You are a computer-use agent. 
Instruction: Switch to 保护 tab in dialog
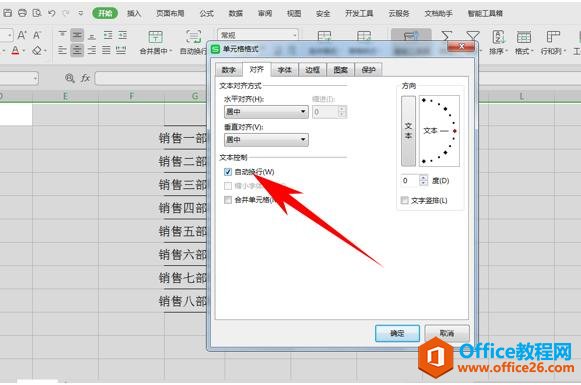point(368,70)
